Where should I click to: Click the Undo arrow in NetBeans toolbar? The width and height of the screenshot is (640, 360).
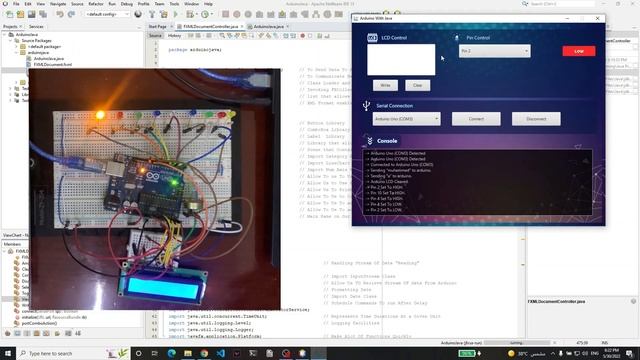point(60,14)
